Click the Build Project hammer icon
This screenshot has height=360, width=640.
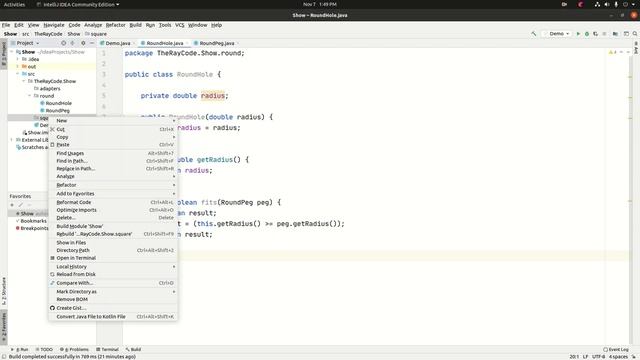point(533,34)
